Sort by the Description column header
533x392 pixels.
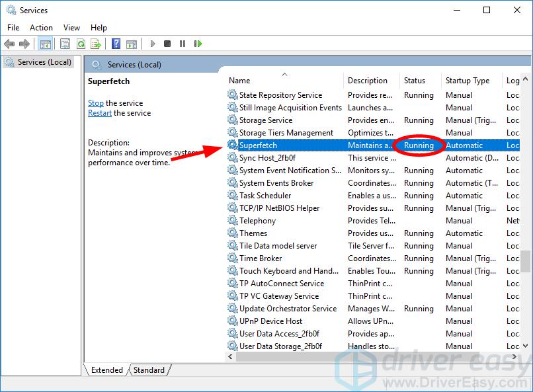[372, 81]
